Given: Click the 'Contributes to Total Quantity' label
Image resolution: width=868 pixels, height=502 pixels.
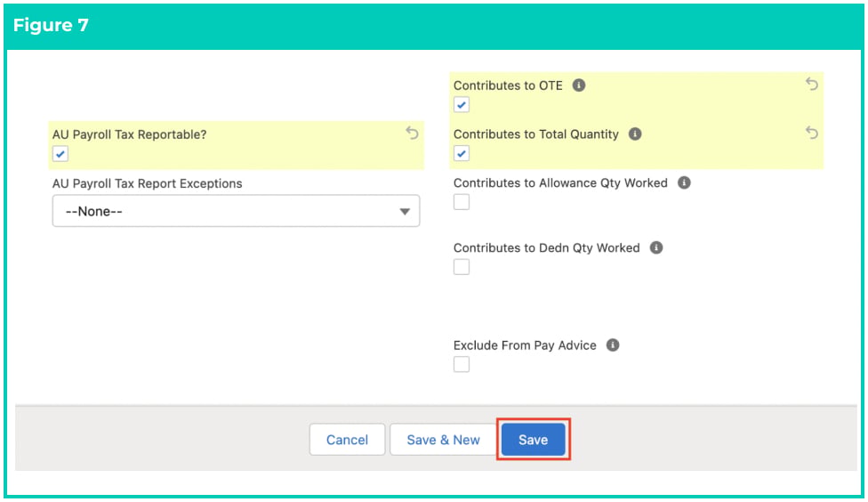Looking at the screenshot, I should 536,134.
